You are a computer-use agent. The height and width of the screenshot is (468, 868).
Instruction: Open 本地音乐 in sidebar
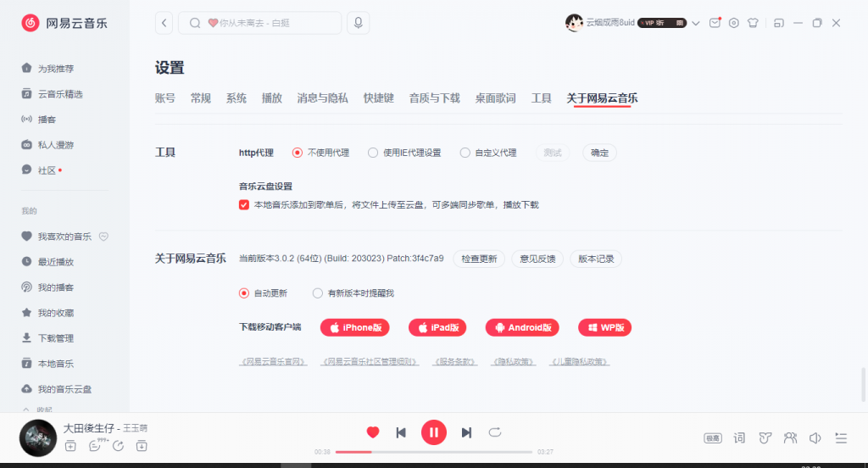[x=48, y=364]
